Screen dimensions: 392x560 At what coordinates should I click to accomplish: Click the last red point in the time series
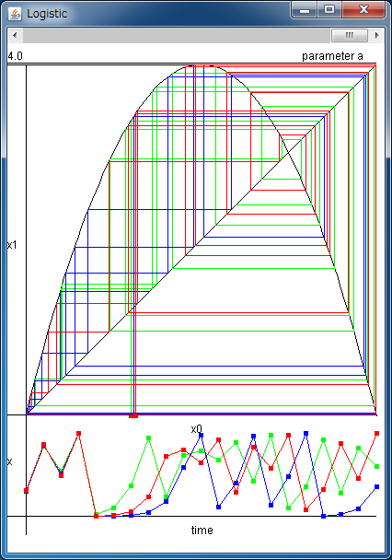pos(376,433)
